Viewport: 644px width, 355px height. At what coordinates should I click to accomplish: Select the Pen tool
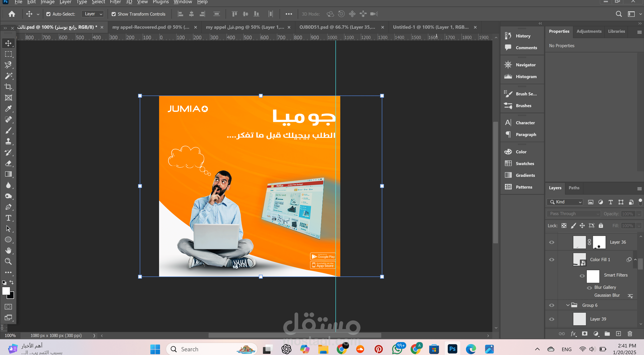8,207
